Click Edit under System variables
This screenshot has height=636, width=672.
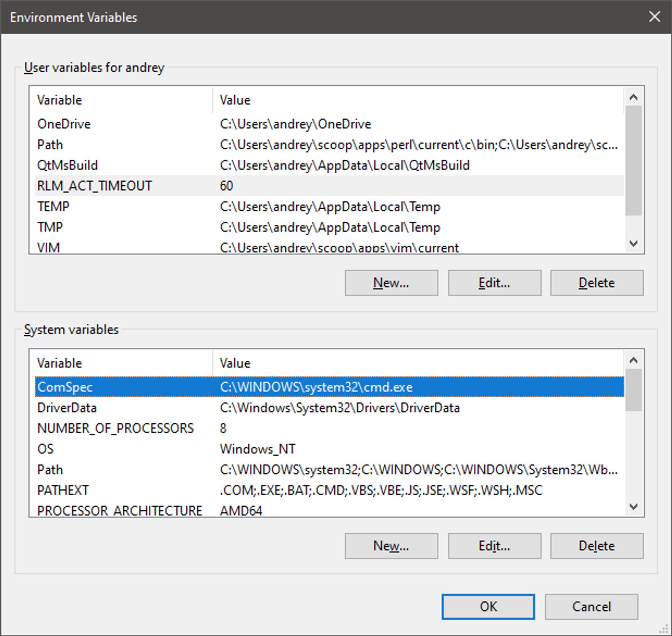(x=494, y=546)
